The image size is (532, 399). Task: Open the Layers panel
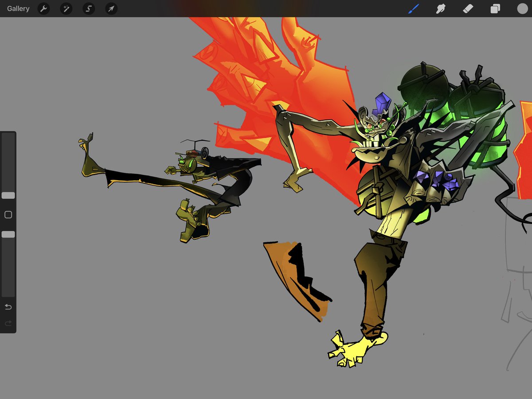[x=495, y=8]
